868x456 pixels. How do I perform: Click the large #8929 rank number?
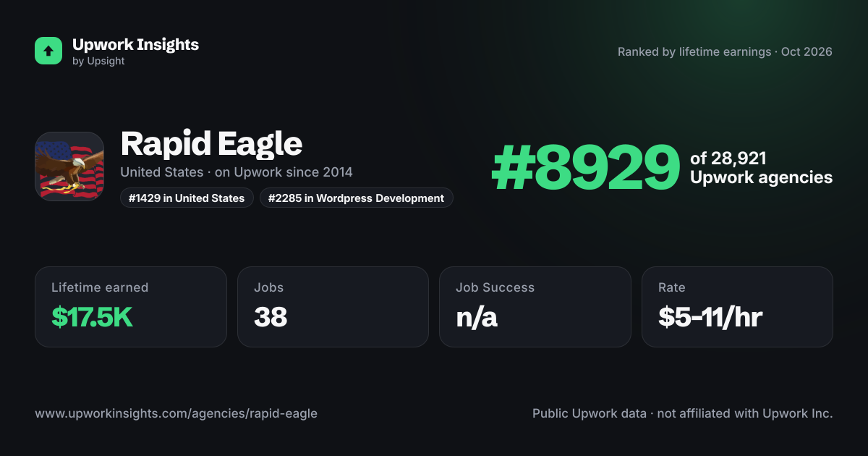tap(586, 168)
